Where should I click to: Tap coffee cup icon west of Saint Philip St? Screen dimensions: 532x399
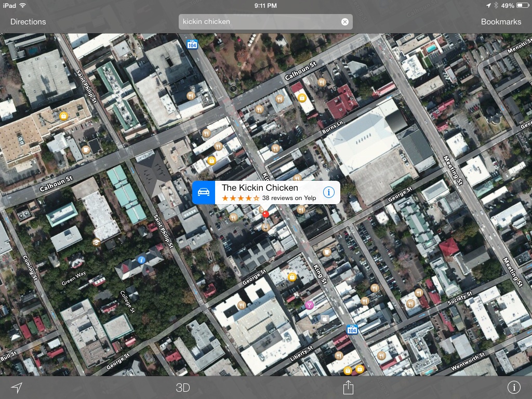(x=86, y=149)
